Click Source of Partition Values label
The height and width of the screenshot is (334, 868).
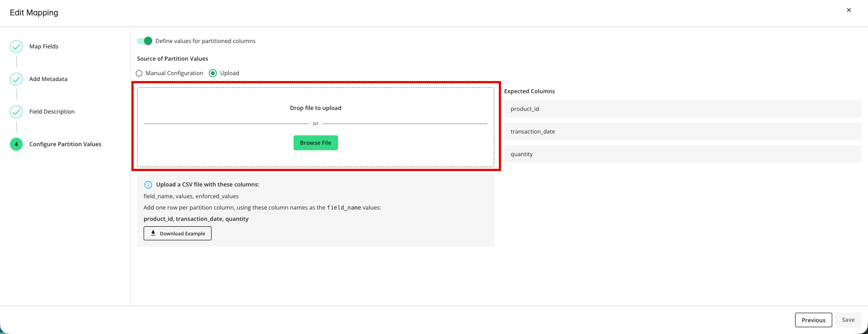point(173,59)
